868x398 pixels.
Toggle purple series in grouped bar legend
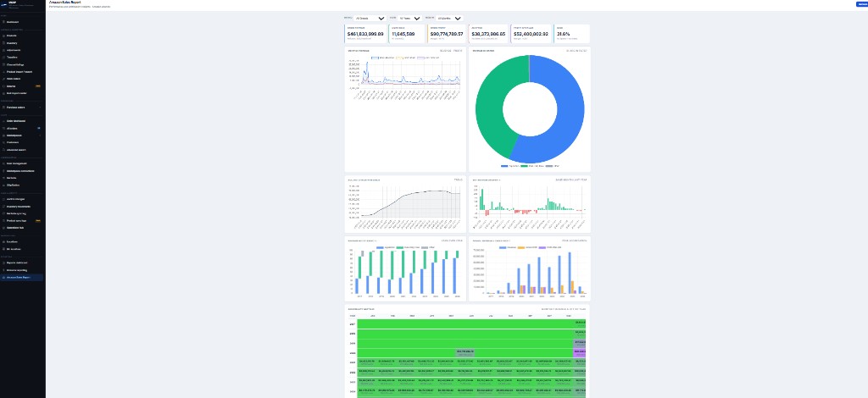click(550, 247)
